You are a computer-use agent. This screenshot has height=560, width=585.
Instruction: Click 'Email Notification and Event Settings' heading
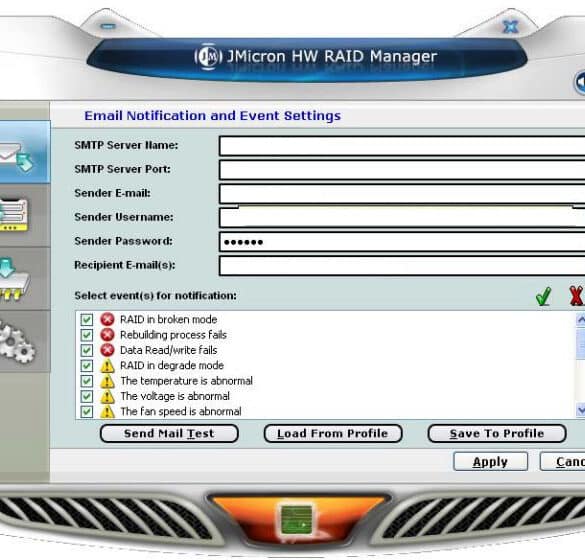click(213, 116)
